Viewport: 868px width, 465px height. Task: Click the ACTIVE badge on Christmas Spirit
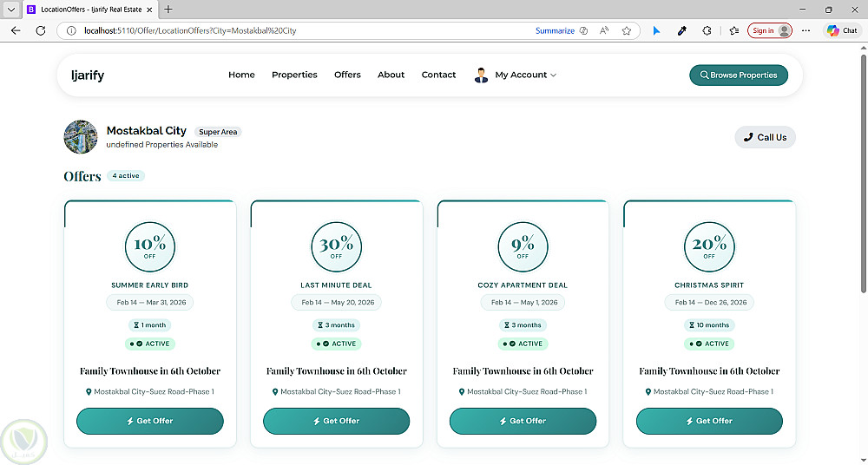coord(709,344)
